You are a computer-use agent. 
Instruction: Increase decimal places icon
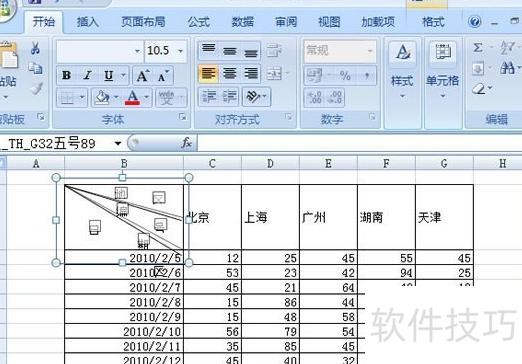[x=315, y=97]
